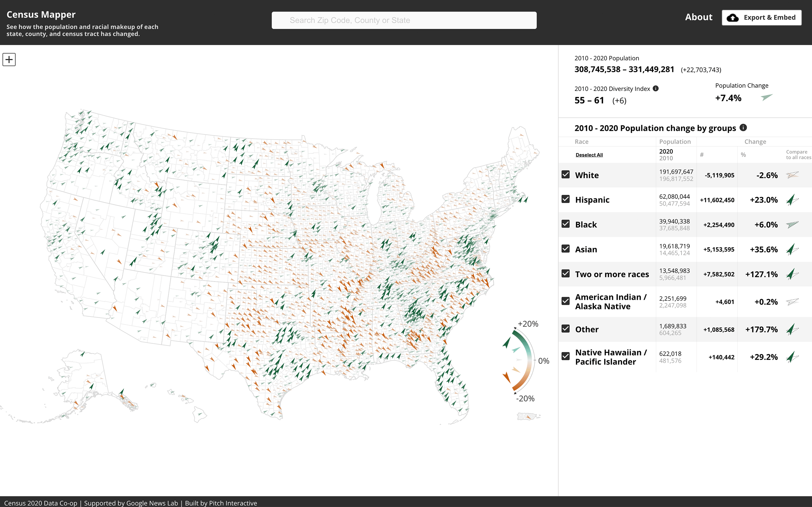Viewport: 812px width, 507px height.
Task: Click the Other row compare arrow icon
Action: coord(792,329)
